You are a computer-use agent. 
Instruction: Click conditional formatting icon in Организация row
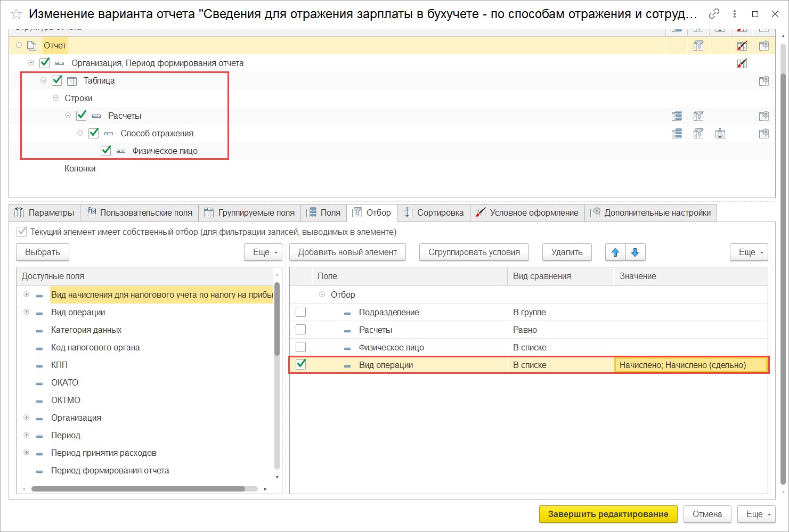pos(742,63)
